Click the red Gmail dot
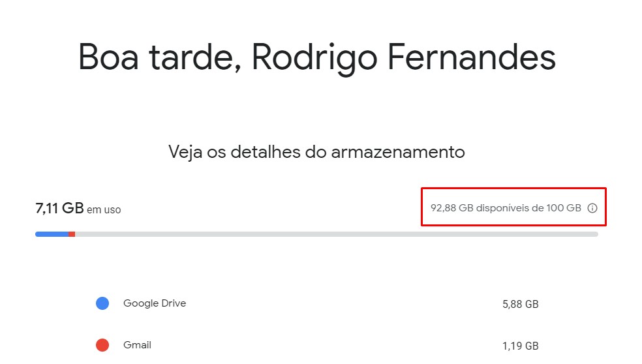 [x=102, y=345]
